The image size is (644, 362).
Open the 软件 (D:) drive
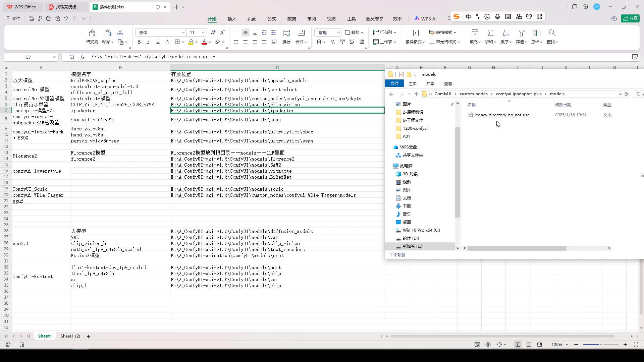411,238
